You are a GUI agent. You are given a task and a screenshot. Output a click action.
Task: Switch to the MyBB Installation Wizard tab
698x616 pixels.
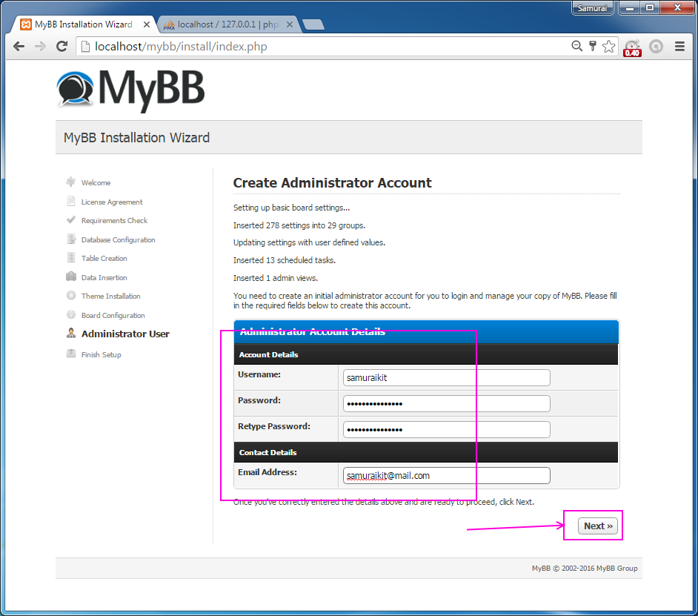coord(83,24)
